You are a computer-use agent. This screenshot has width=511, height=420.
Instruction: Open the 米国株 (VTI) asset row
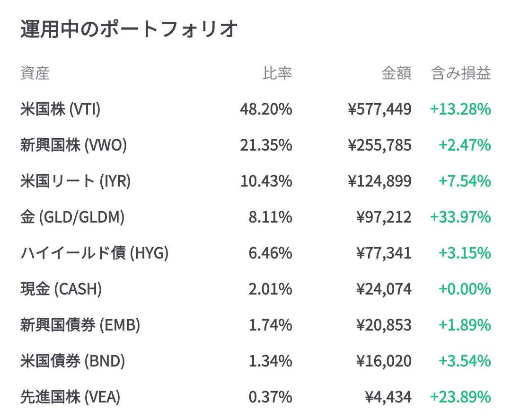click(61, 109)
